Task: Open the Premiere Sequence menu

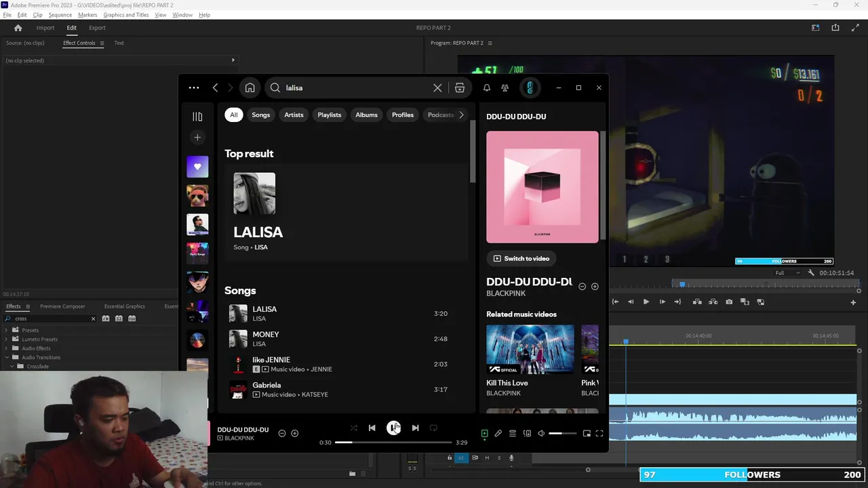Action: [60, 15]
